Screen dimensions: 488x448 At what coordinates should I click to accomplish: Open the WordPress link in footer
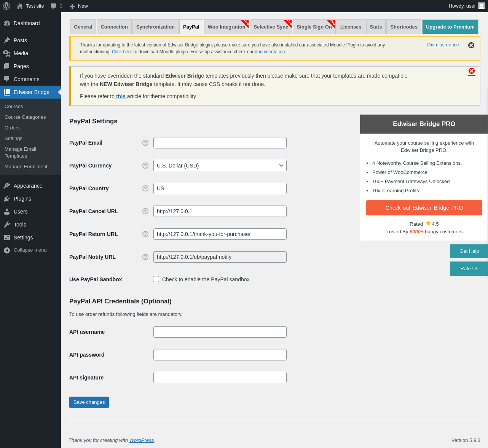click(142, 440)
